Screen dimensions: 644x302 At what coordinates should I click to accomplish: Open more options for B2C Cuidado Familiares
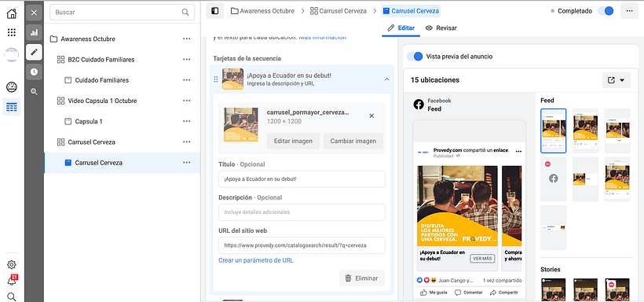coord(187,60)
